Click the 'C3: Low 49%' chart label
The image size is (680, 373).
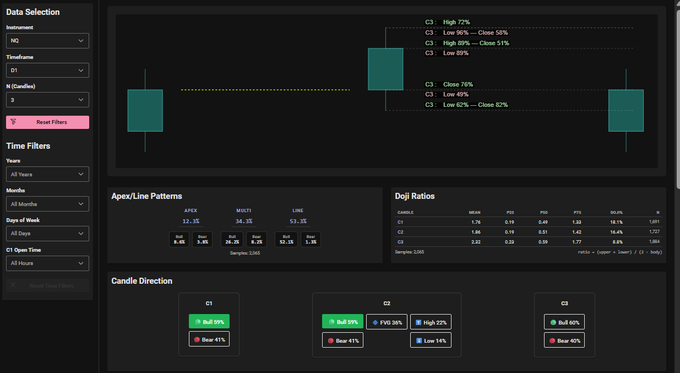447,95
